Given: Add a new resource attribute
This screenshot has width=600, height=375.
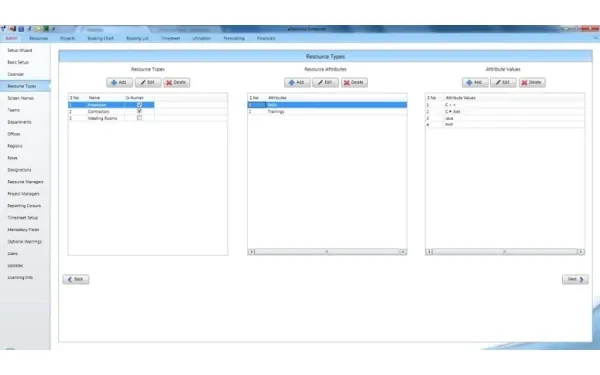Looking at the screenshot, I should click(297, 82).
